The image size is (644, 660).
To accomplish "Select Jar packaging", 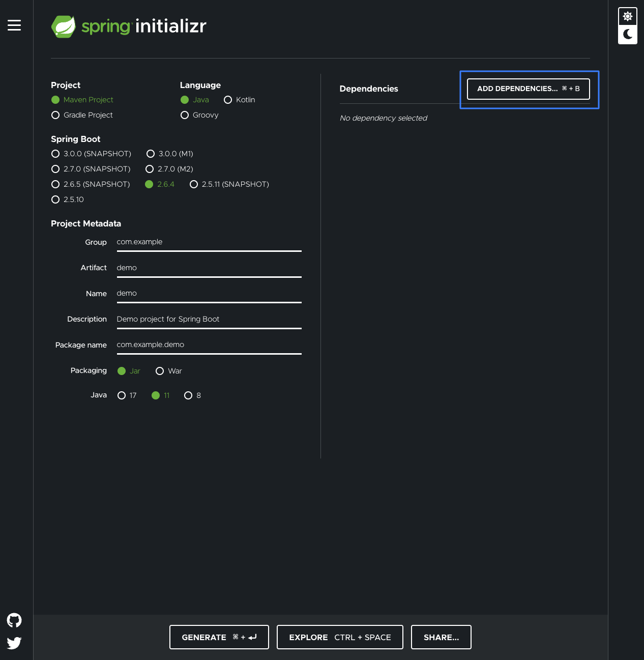I will [129, 371].
